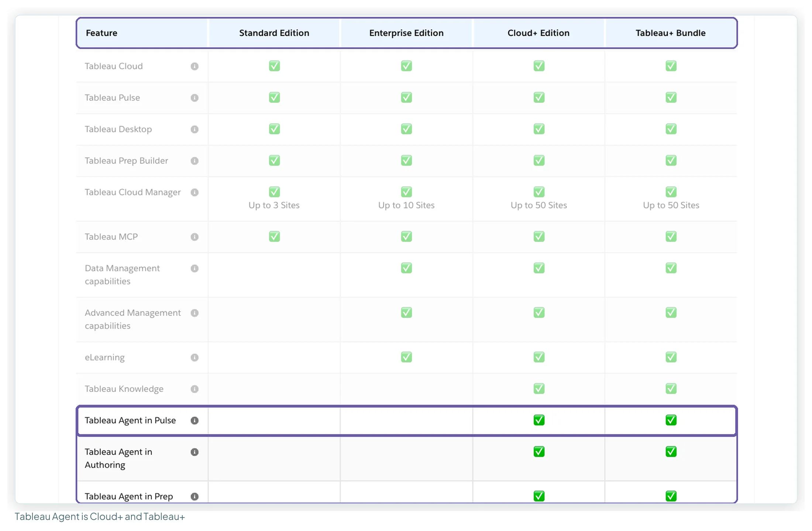This screenshot has width=812, height=531.
Task: Click the 'Up to 3 Sites' text
Action: tap(274, 205)
